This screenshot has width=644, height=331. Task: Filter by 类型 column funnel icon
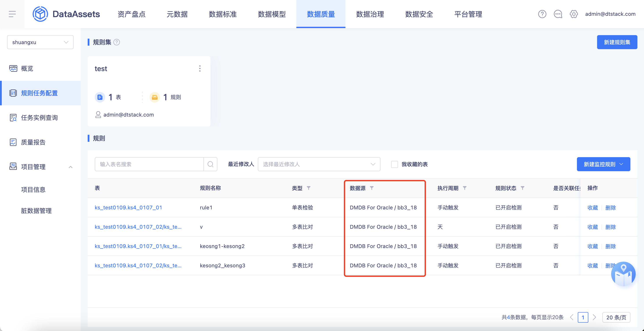coord(308,188)
